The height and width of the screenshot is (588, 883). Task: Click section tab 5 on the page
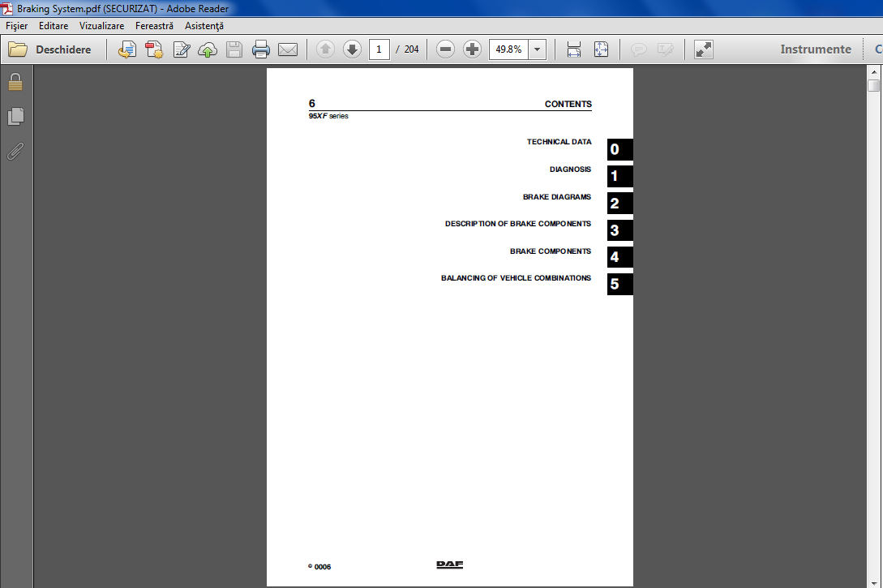620,285
